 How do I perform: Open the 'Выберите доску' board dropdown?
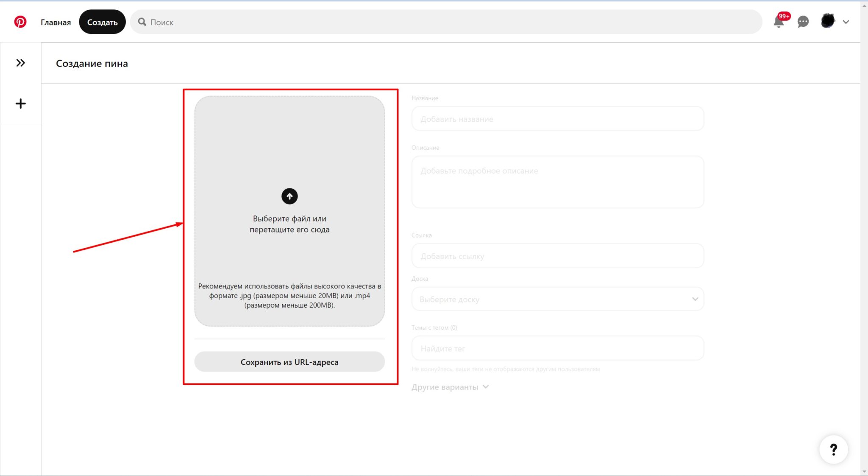(557, 299)
